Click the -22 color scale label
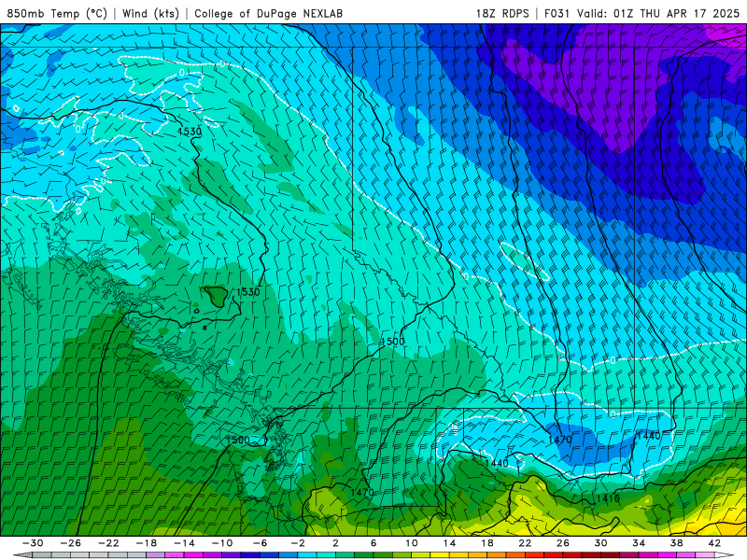The width and height of the screenshot is (747, 560). coord(108,543)
